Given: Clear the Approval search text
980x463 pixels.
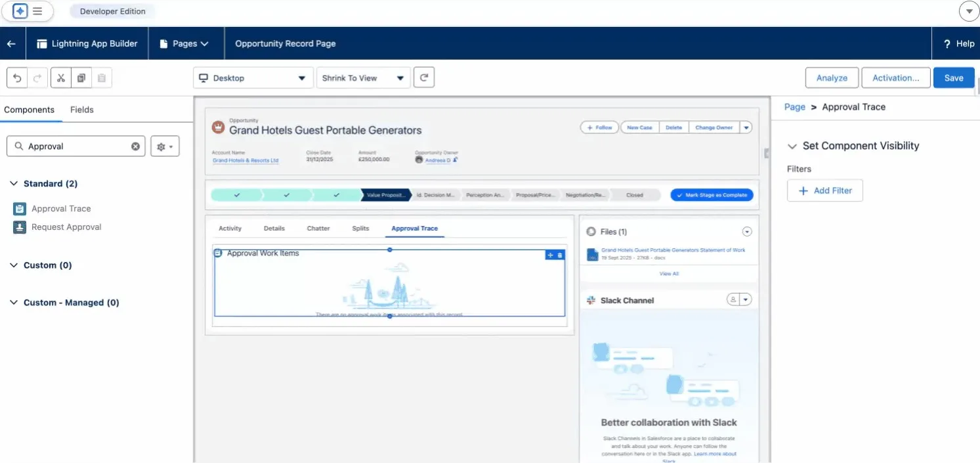Looking at the screenshot, I should [135, 146].
